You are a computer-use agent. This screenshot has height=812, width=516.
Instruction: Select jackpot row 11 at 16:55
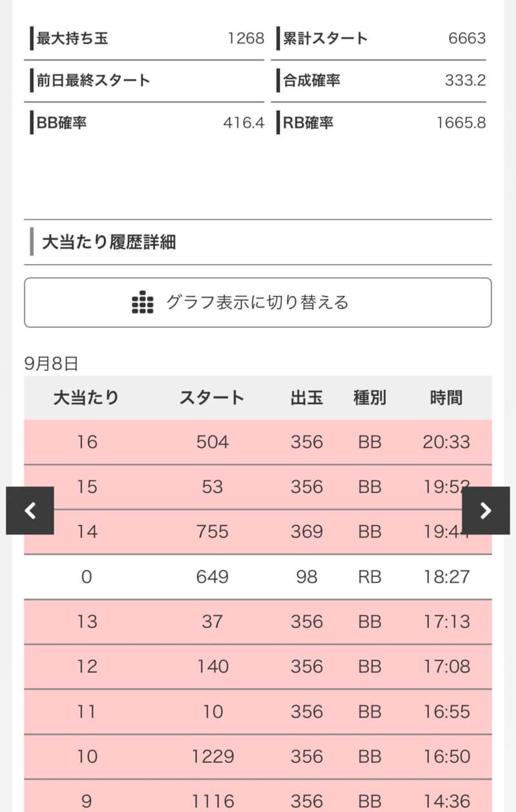point(258,711)
